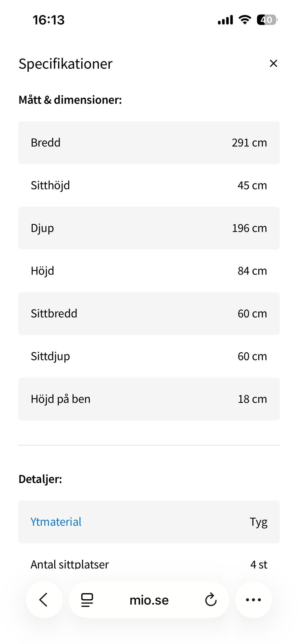Select the Höjd på ben row

pos(149,399)
